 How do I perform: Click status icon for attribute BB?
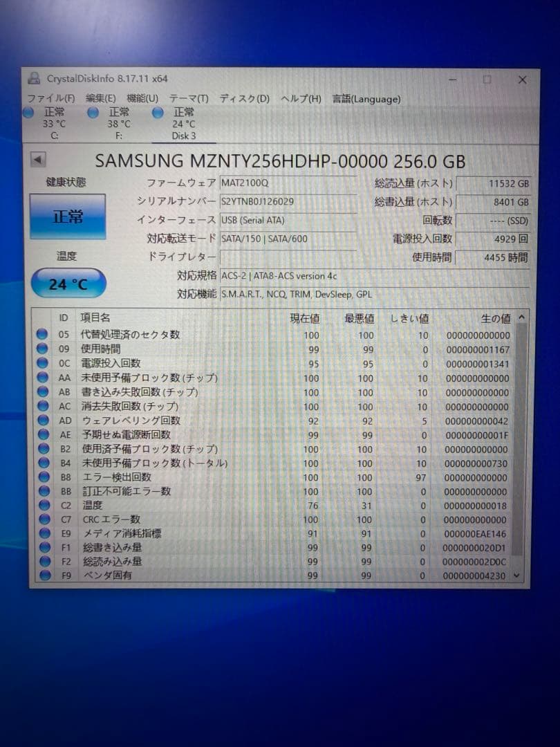coord(44,490)
